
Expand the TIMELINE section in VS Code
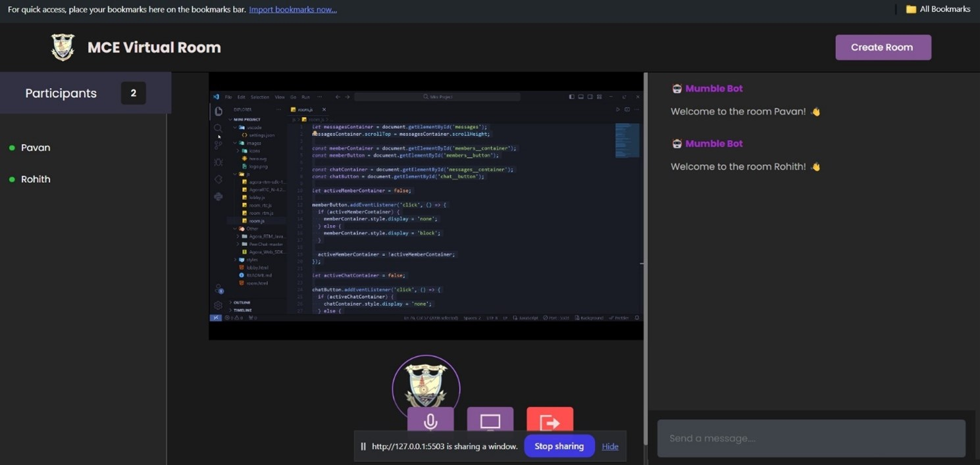tap(242, 310)
